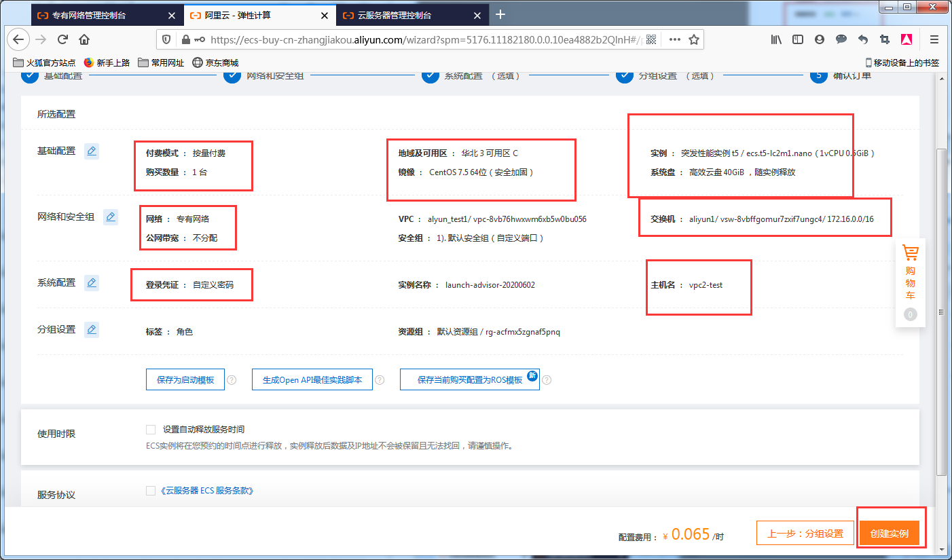This screenshot has width=952, height=560.
Task: Reload the page with the refresh icon
Action: 62,39
